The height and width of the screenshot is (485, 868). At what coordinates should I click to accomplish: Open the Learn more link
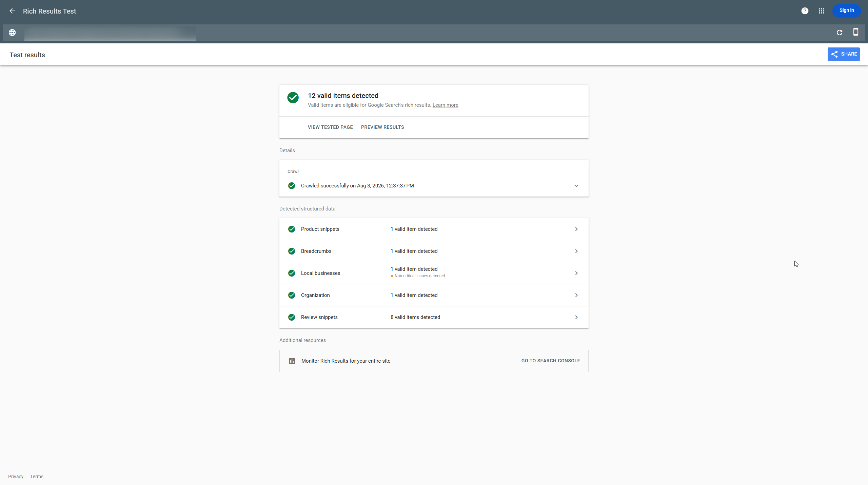tap(445, 105)
